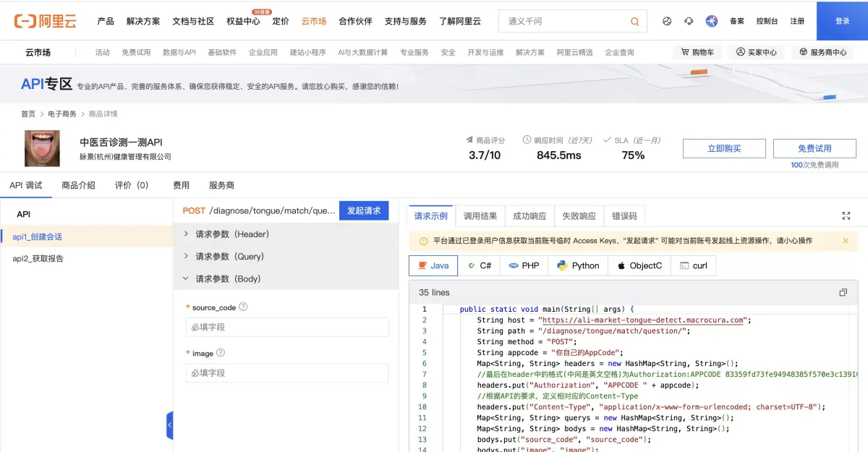Collapse the left panel with the blue handle
The width and height of the screenshot is (868, 452).
pyautogui.click(x=170, y=425)
